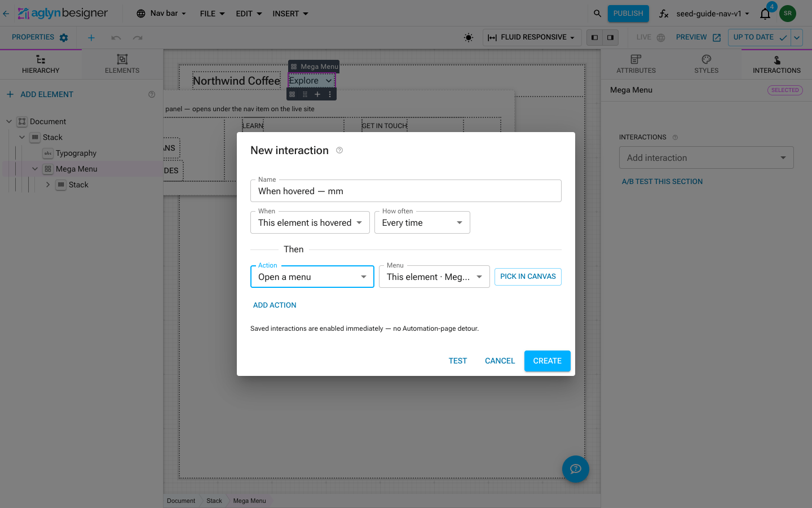Open the FILE menu
This screenshot has height=508, width=812.
pos(213,14)
